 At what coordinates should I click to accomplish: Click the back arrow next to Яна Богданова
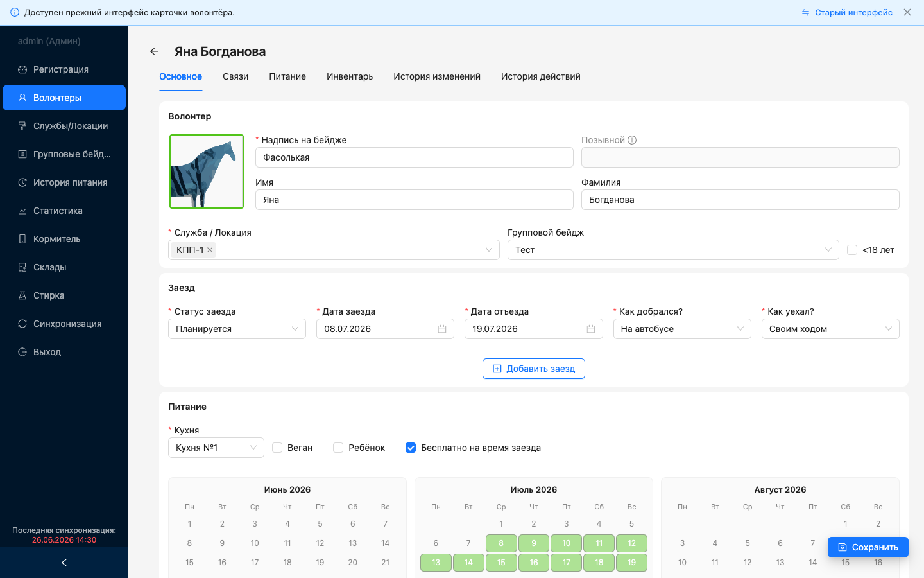[154, 51]
